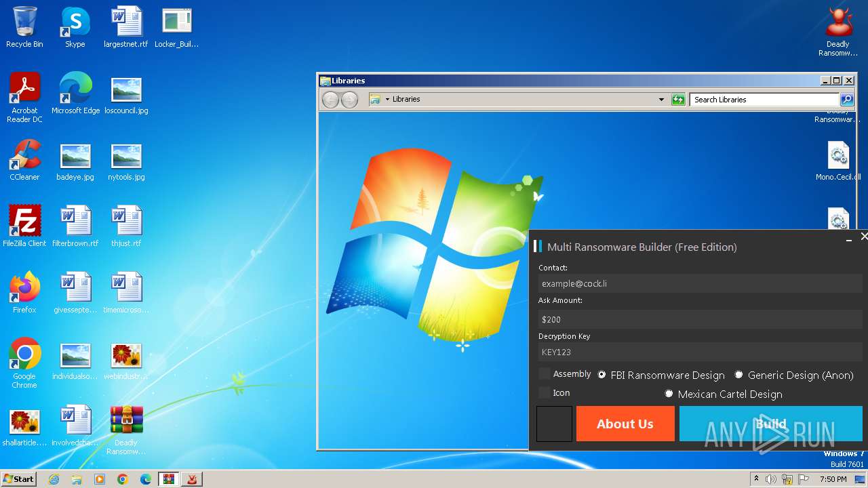The image size is (868, 488).
Task: Click the About Us button
Action: (625, 424)
